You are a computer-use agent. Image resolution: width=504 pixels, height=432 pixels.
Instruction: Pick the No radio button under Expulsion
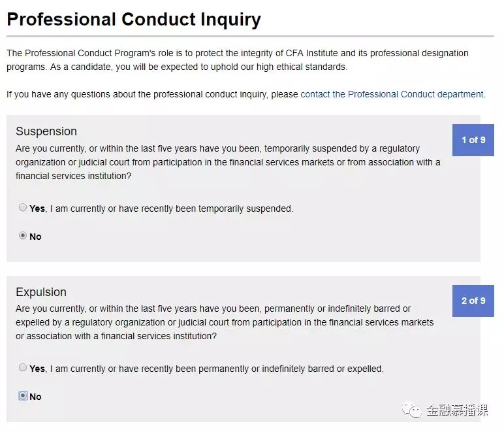(23, 396)
